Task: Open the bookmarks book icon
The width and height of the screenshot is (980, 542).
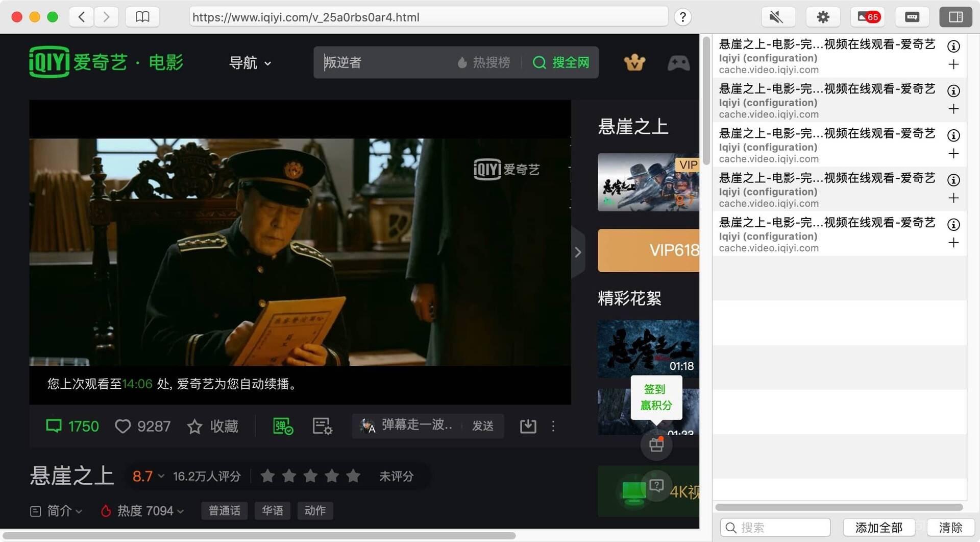Action: pos(142,17)
